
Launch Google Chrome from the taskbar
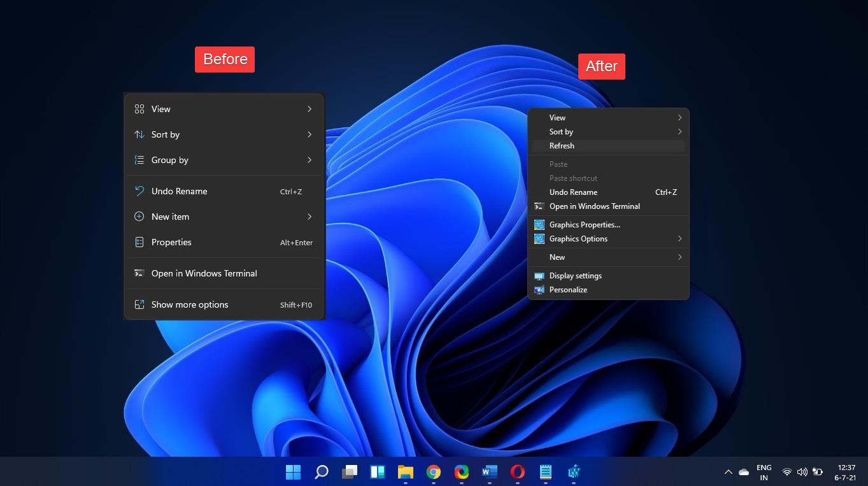tap(433, 472)
